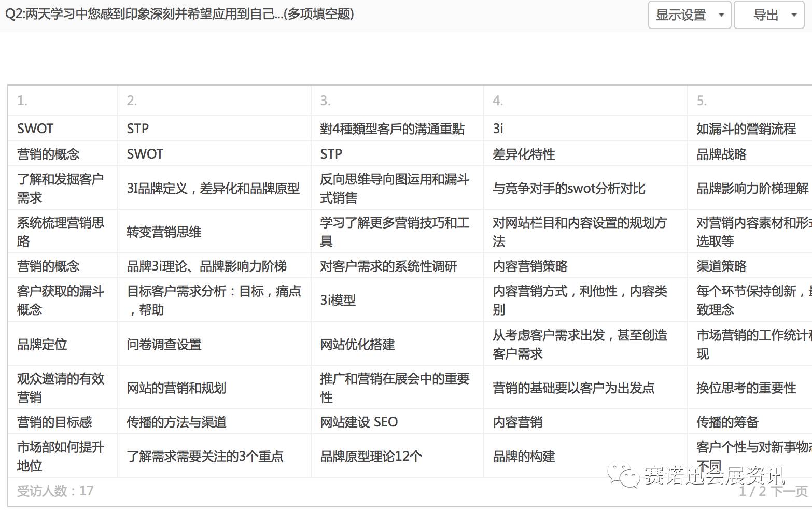Click the cell STP in column 2

(214, 129)
